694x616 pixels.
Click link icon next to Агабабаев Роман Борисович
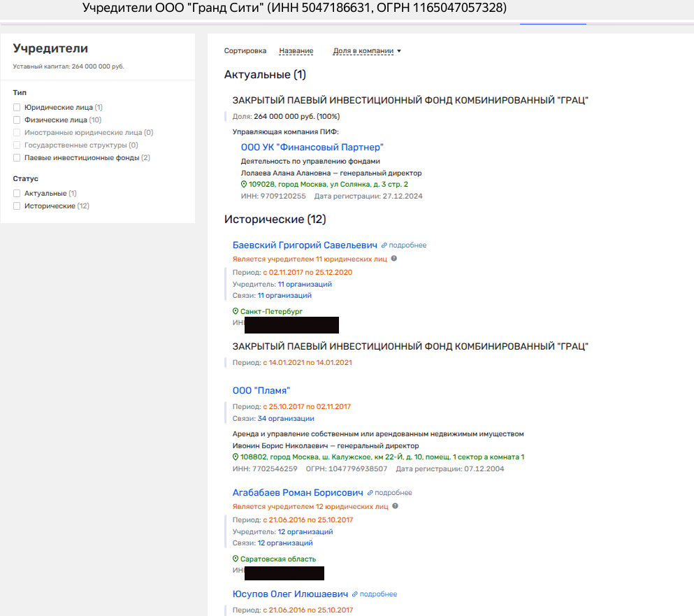click(x=370, y=493)
